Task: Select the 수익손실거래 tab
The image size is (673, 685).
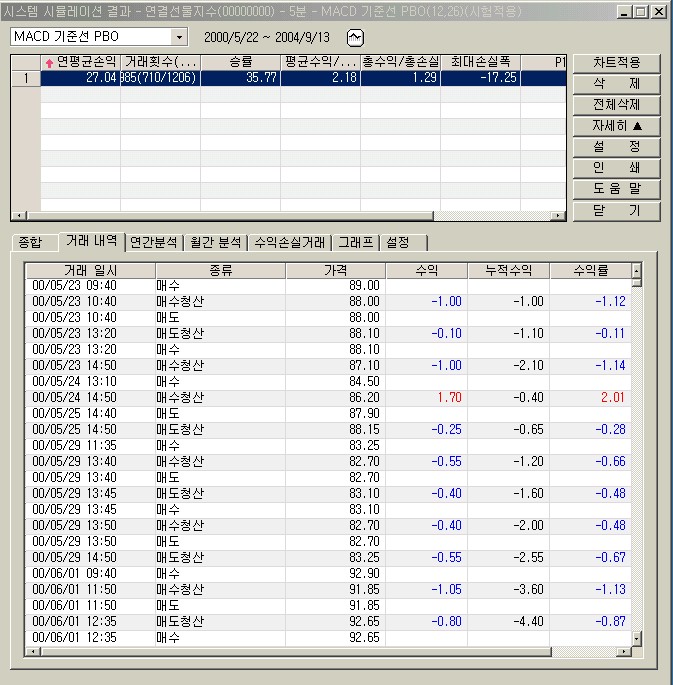Action: tap(289, 242)
